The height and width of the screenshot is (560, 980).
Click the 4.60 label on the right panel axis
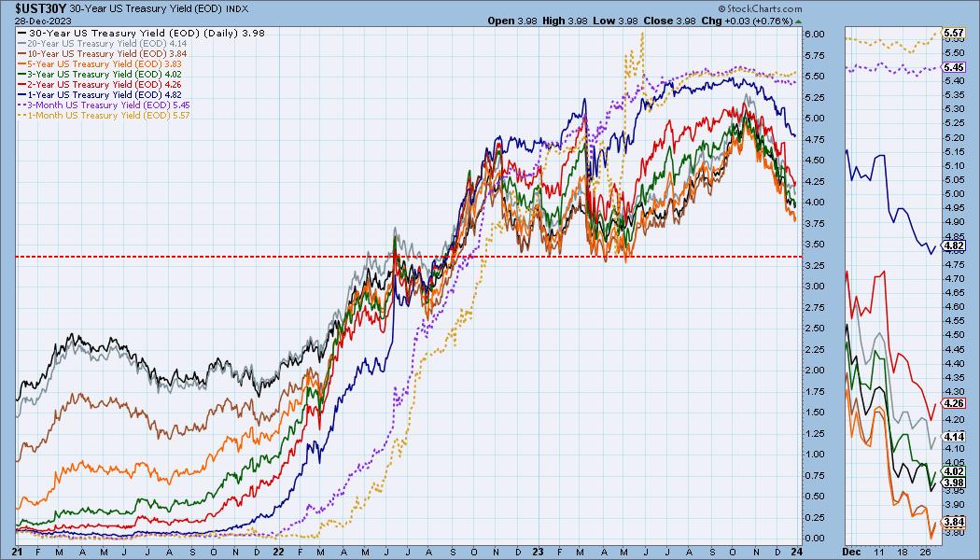tap(954, 306)
